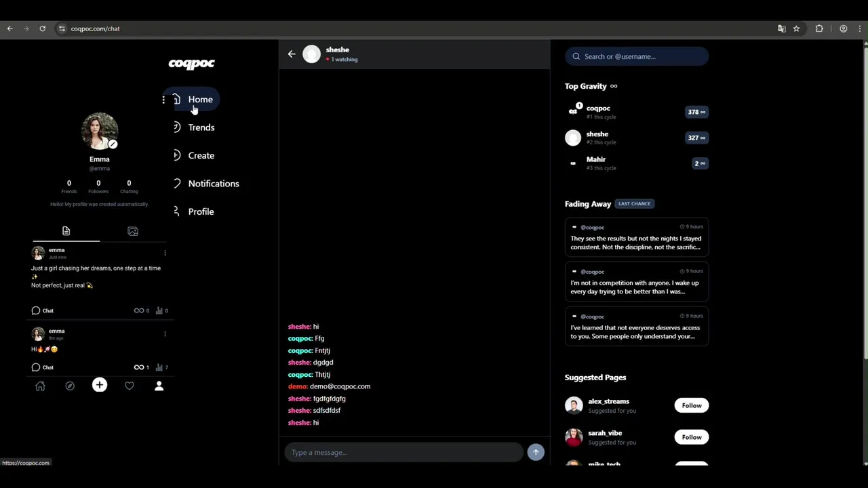Open Chat on the 'Hi' post

click(x=42, y=367)
